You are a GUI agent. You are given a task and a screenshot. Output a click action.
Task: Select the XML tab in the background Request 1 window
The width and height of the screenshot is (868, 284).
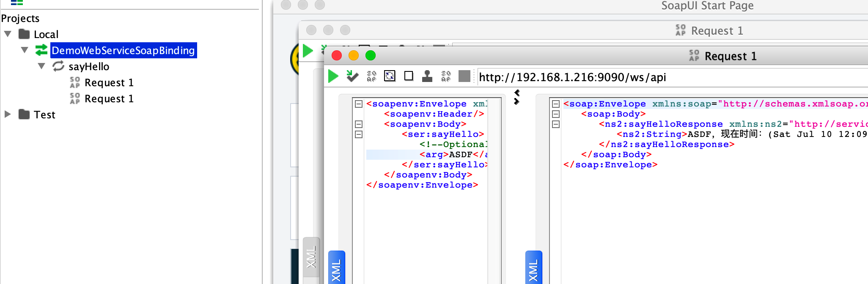pos(311,258)
